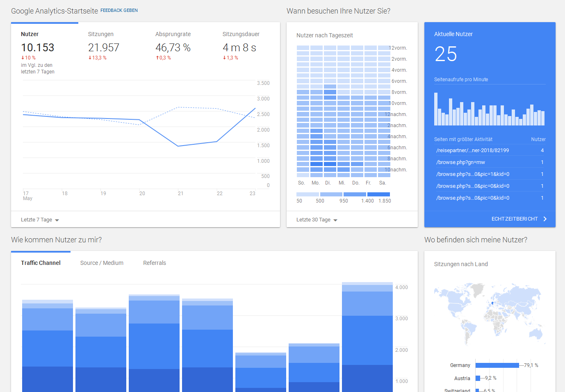
Task: Select the Absprungrate metric card
Action: click(173, 45)
